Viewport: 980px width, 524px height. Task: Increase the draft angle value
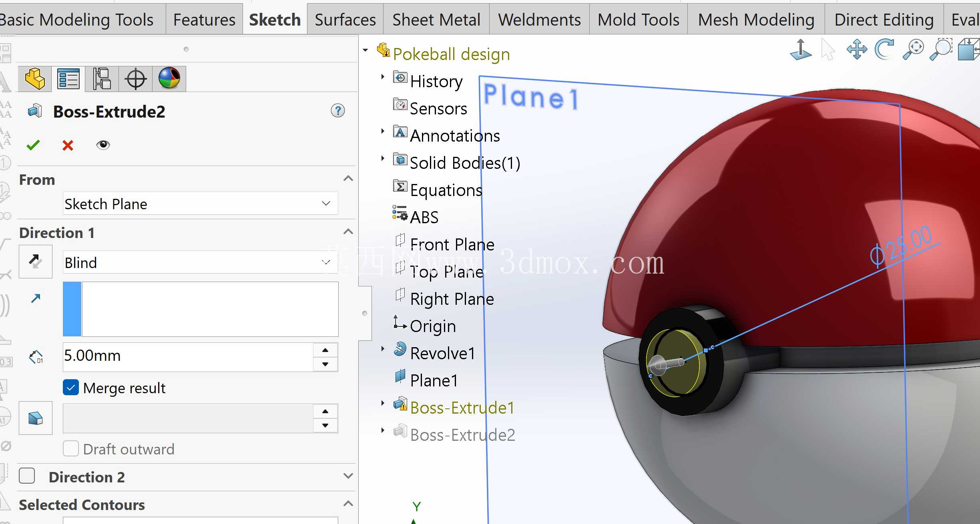click(x=325, y=411)
